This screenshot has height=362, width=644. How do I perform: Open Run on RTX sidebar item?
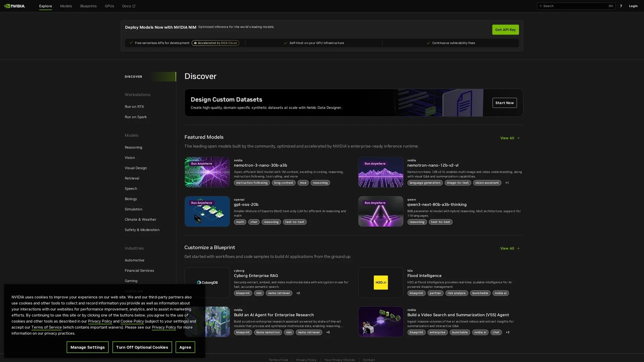pyautogui.click(x=134, y=107)
